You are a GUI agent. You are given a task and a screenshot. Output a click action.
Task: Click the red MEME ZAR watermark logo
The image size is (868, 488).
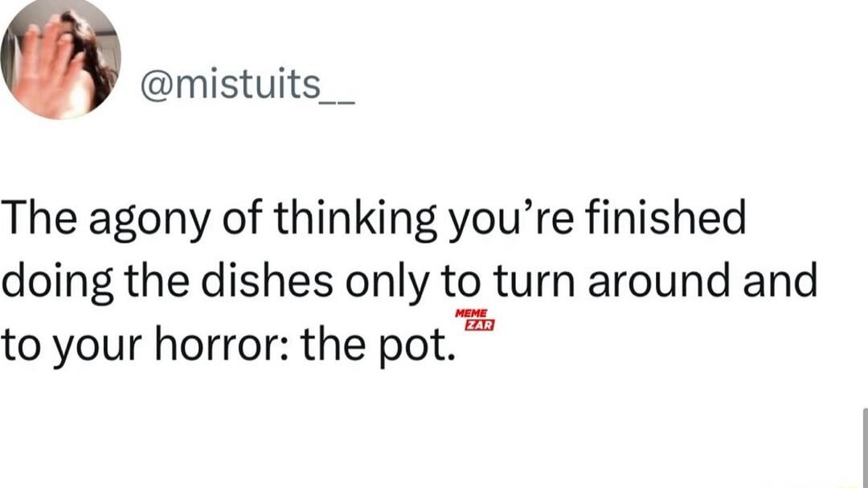point(474,320)
